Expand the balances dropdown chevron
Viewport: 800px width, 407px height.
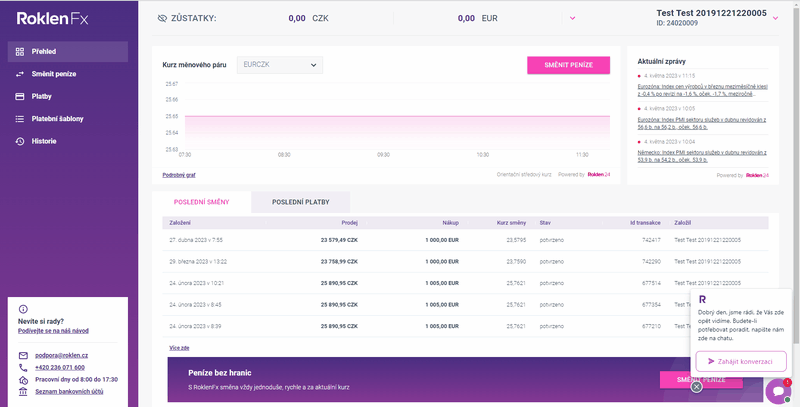tap(572, 18)
